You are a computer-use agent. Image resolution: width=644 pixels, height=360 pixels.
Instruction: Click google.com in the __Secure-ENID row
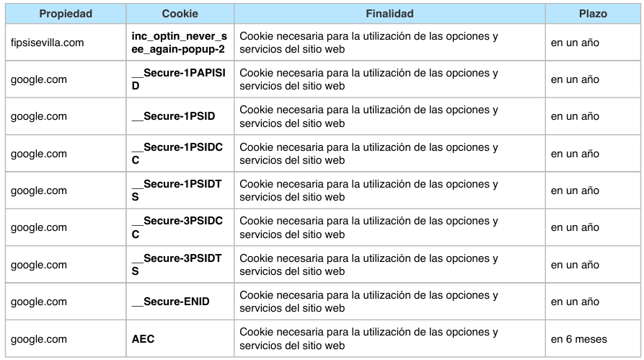[x=39, y=302]
